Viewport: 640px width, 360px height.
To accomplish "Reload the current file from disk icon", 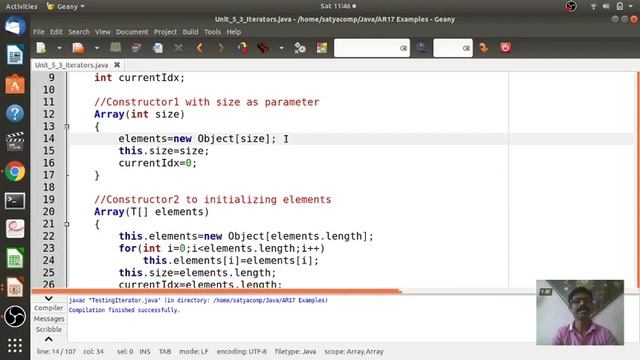I will point(158,48).
